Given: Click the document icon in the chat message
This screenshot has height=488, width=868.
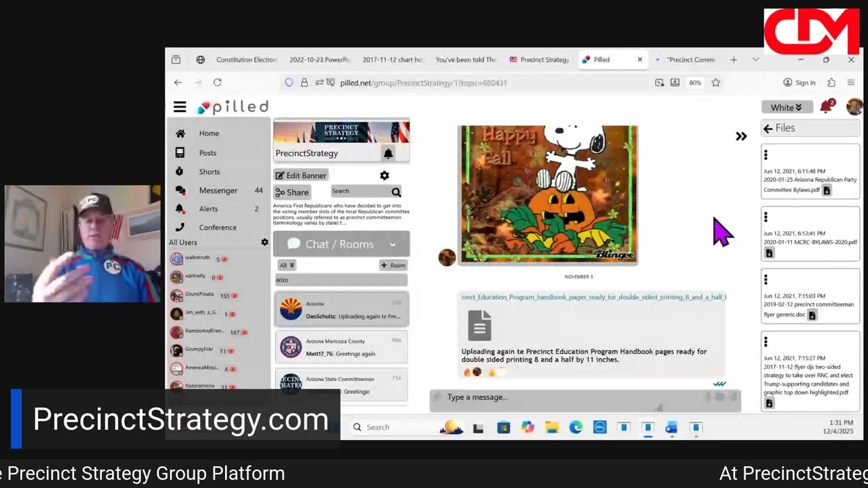Looking at the screenshot, I should pyautogui.click(x=479, y=325).
